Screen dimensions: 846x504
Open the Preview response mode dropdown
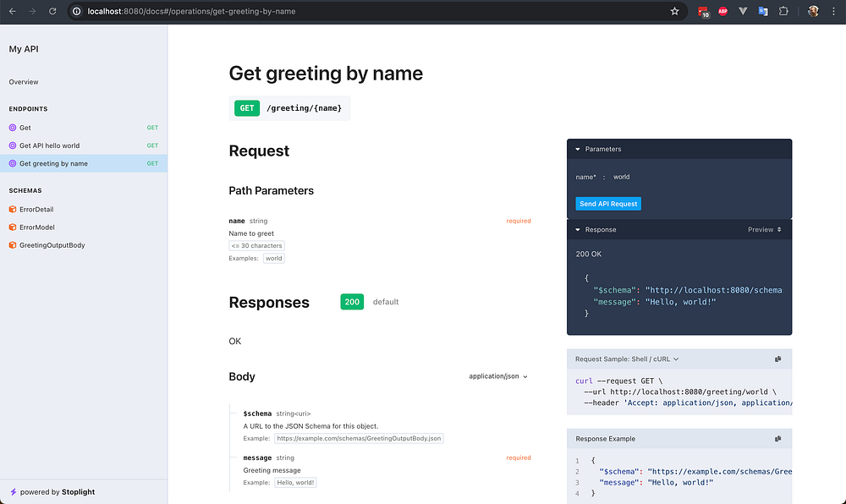(764, 230)
